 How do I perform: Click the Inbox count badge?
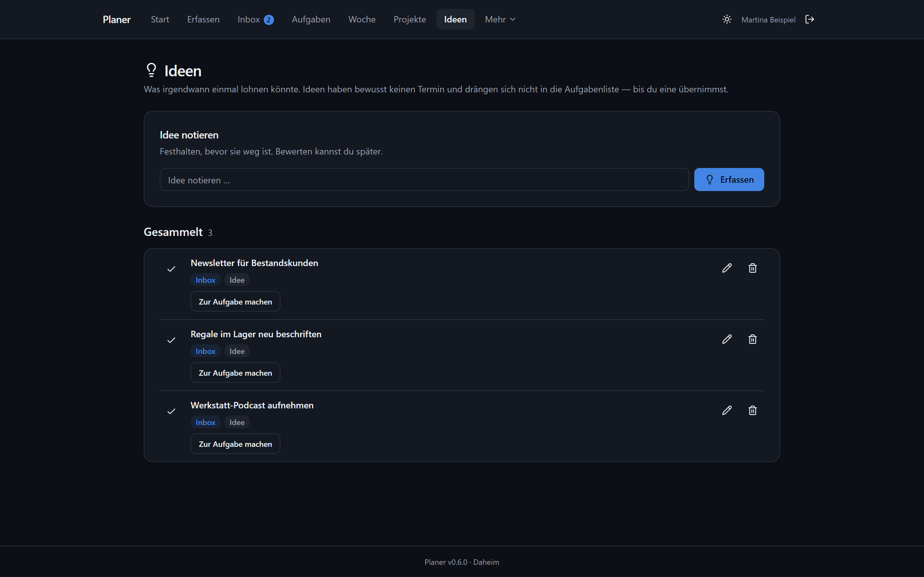click(x=269, y=20)
